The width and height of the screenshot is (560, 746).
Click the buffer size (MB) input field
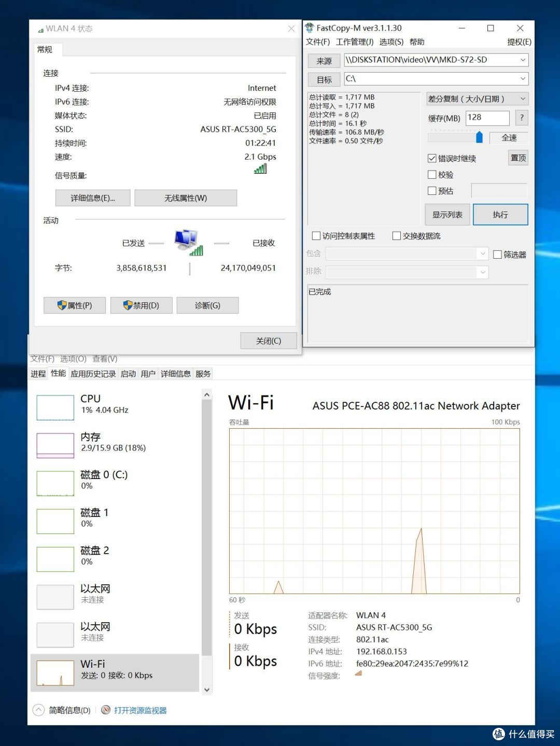pyautogui.click(x=487, y=118)
